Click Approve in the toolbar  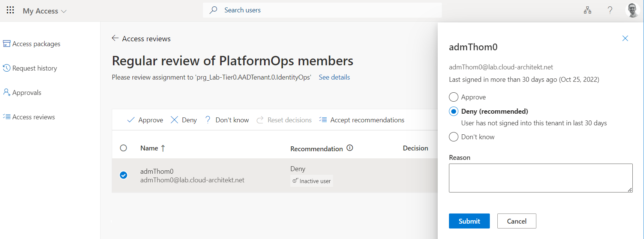click(145, 120)
